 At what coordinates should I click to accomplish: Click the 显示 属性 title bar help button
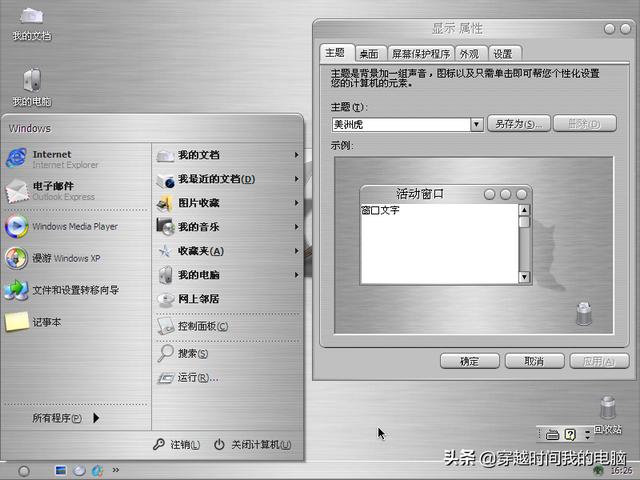pyautogui.click(x=609, y=29)
